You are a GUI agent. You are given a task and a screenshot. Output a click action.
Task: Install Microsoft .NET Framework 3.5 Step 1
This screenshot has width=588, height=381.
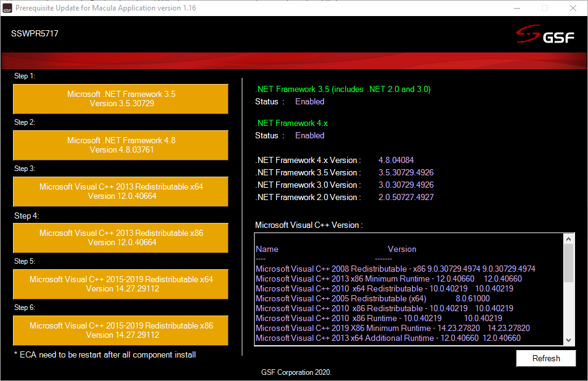click(x=120, y=99)
